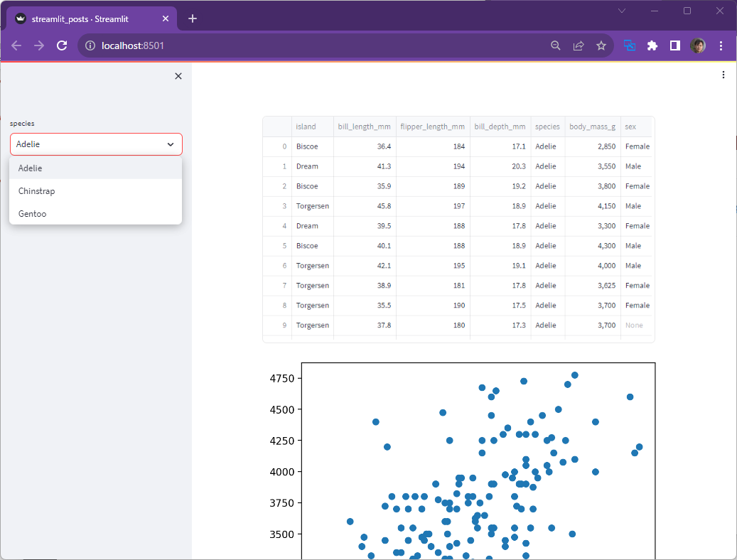
Task: Open Chrome's side panel icon
Action: pos(674,45)
